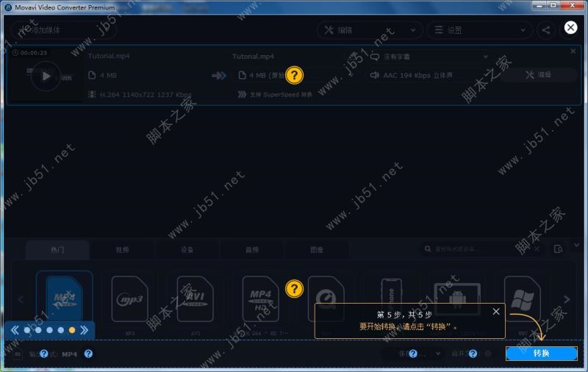Remove Tutorial.mp4 using the row's X
The height and width of the screenshot is (372, 588).
[x=573, y=51]
